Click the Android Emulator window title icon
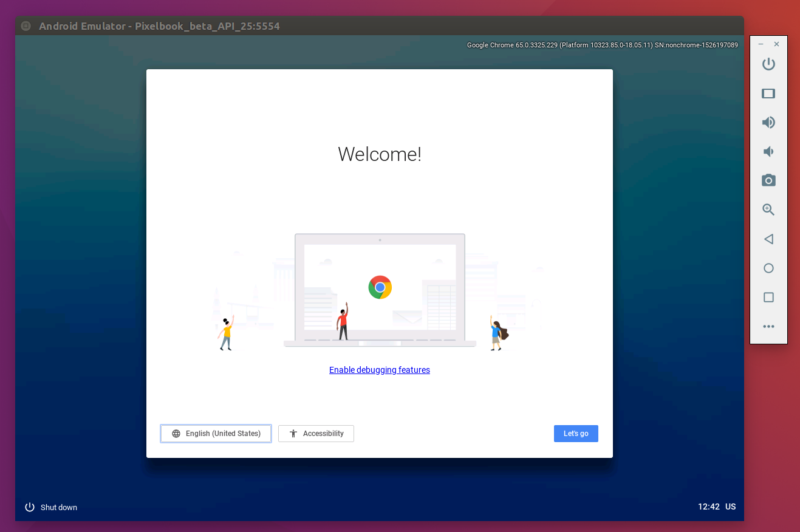Image resolution: width=800 pixels, height=532 pixels. (x=26, y=26)
